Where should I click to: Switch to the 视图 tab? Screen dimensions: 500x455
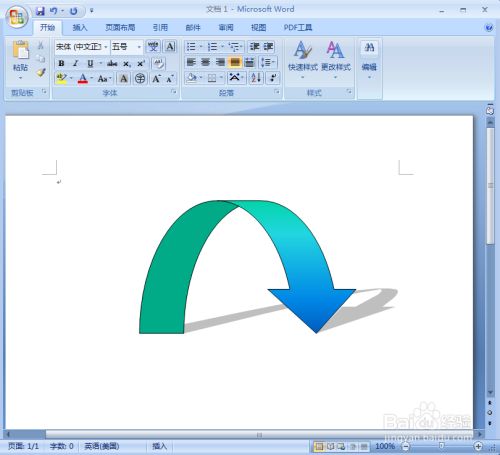coord(259,28)
